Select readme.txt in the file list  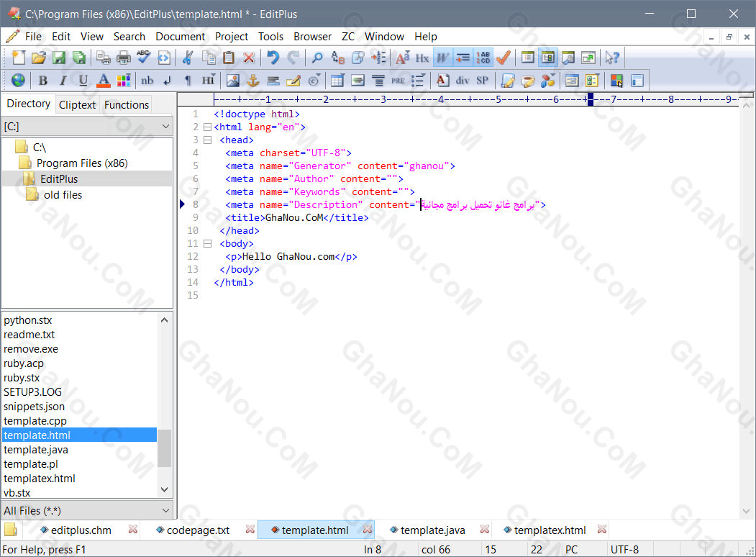tap(29, 335)
